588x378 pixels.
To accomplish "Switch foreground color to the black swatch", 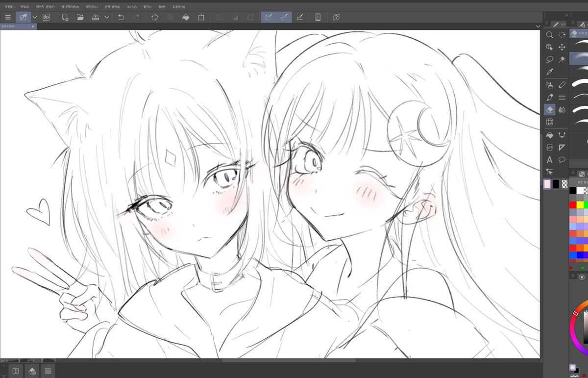I will pos(556,184).
